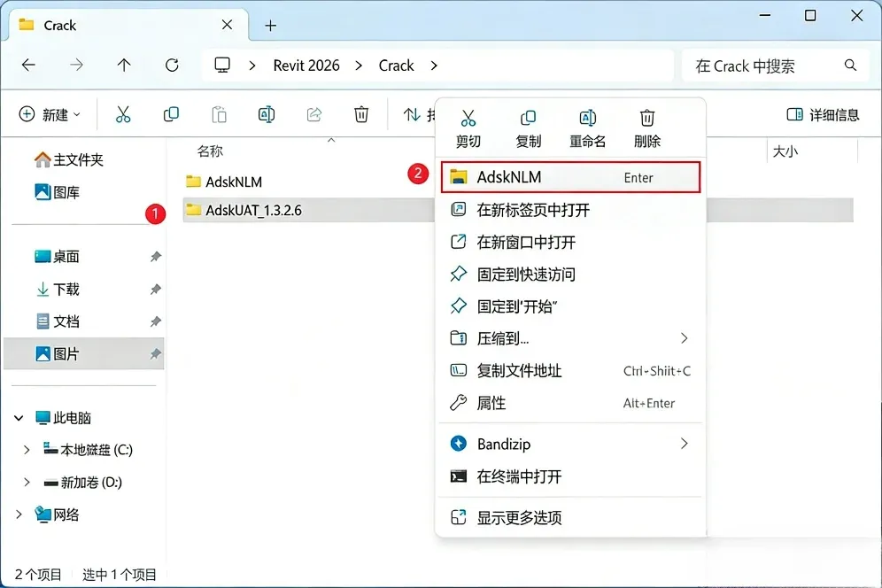Unpin 桌面 via its pin icon

pos(156,257)
